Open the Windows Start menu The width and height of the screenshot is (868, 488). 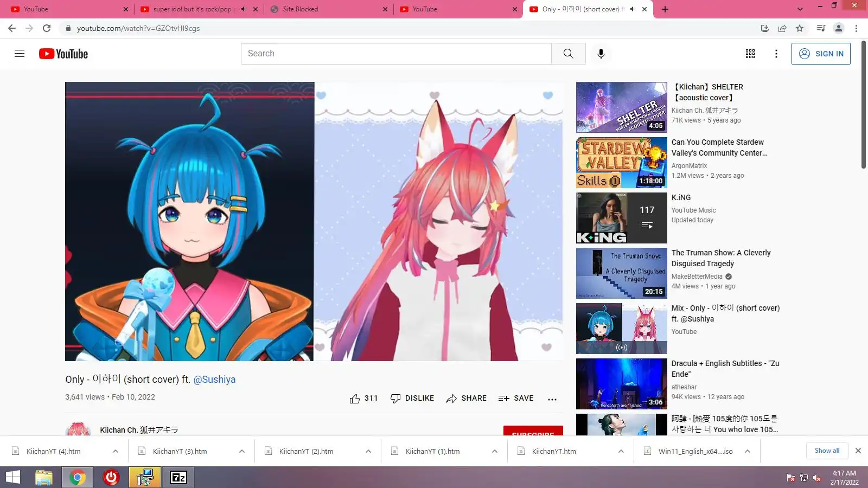pos(13,477)
